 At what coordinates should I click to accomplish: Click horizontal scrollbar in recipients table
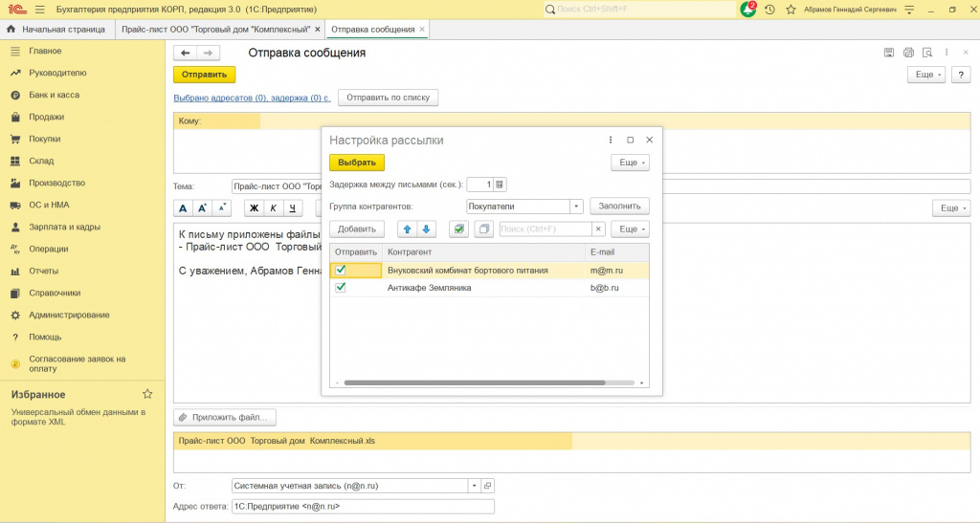(x=475, y=382)
